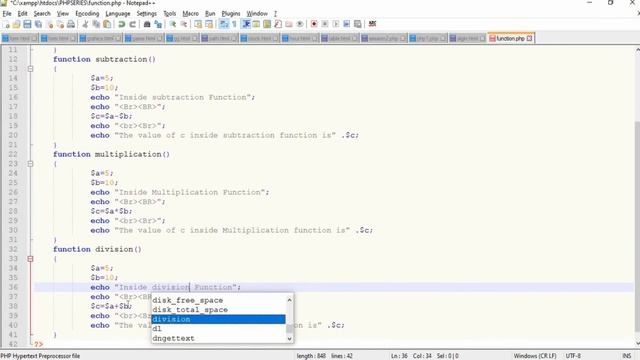Click line number 22 in margin
This screenshot has width=640, height=360.
(13, 154)
